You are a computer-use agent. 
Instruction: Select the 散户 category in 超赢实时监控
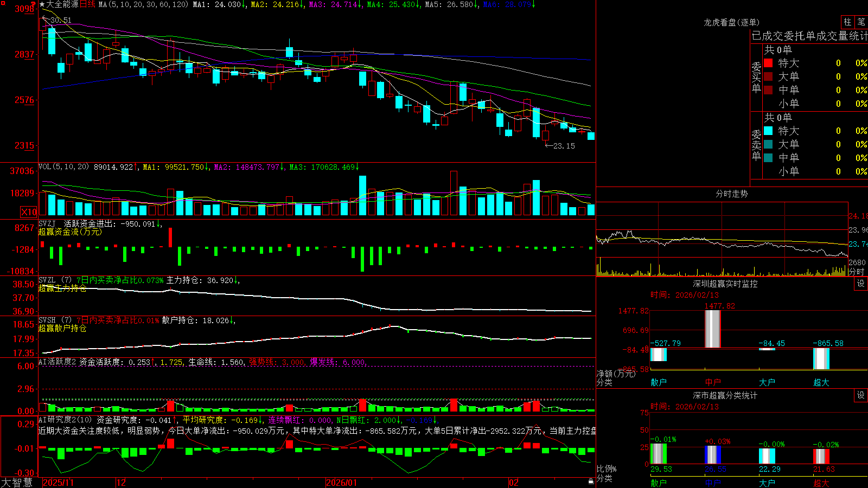pyautogui.click(x=659, y=382)
